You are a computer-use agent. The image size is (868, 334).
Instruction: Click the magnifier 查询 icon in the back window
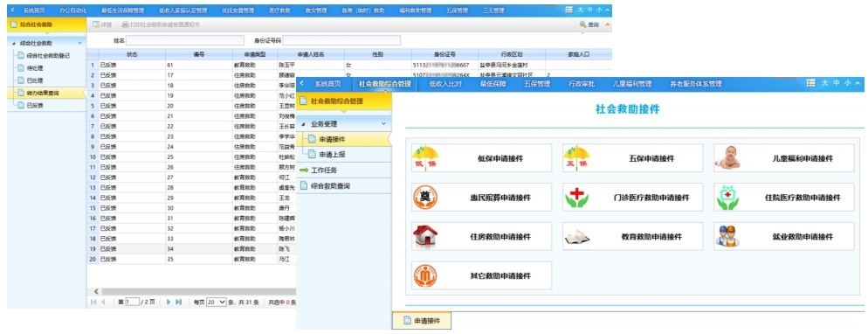pyautogui.click(x=583, y=24)
